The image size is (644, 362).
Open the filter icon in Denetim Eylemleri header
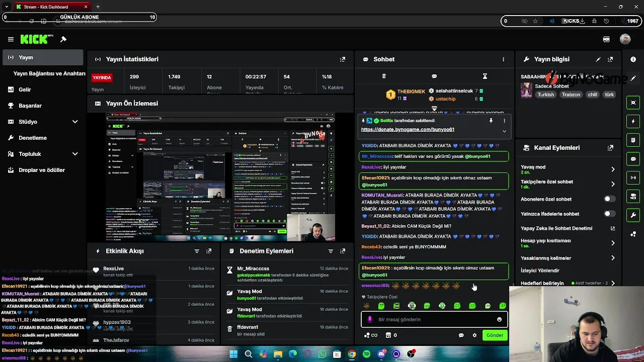point(331,251)
